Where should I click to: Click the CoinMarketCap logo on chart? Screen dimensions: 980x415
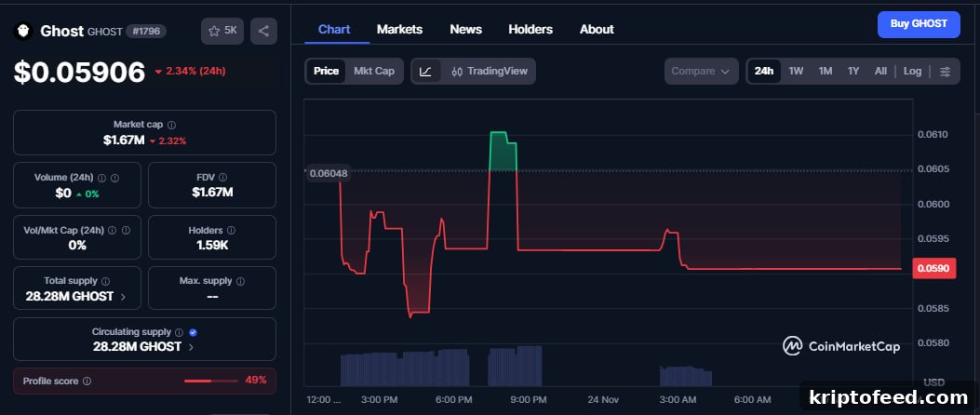point(841,345)
